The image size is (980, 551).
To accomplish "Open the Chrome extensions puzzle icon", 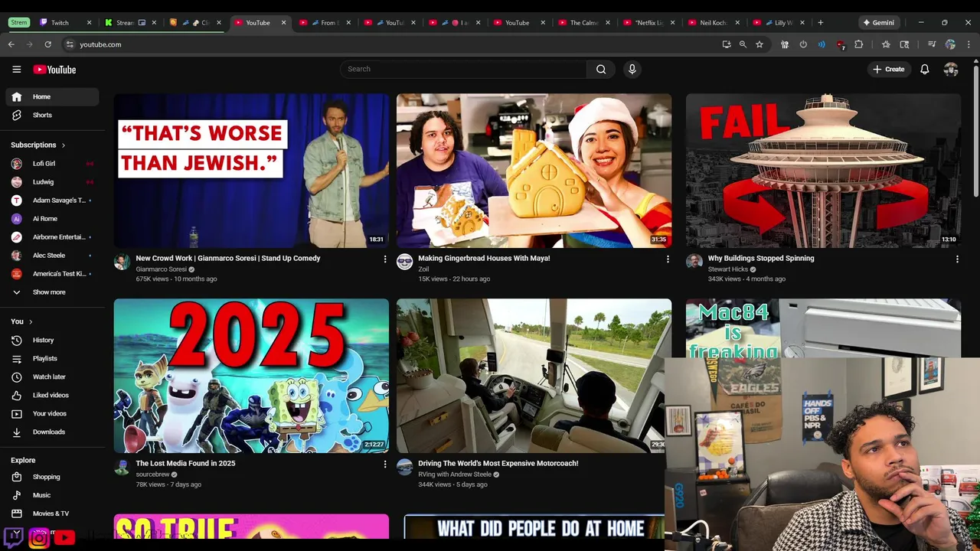I will [858, 44].
